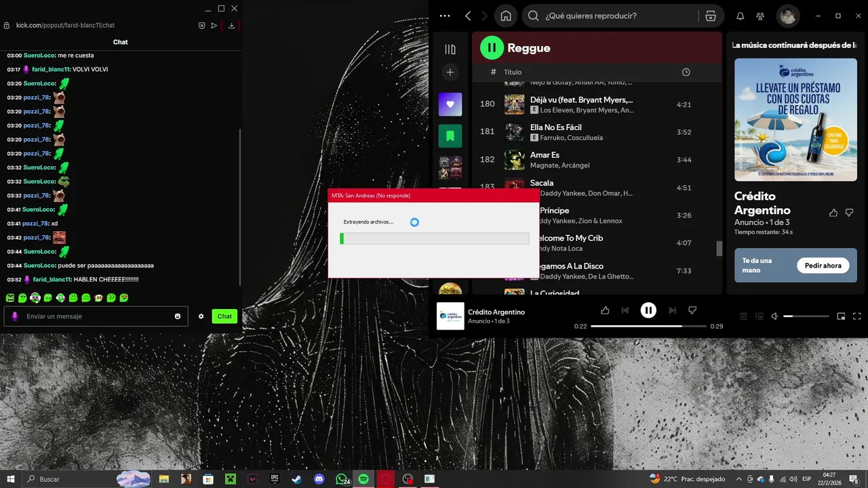Click MTA extraction progress bar

point(434,239)
